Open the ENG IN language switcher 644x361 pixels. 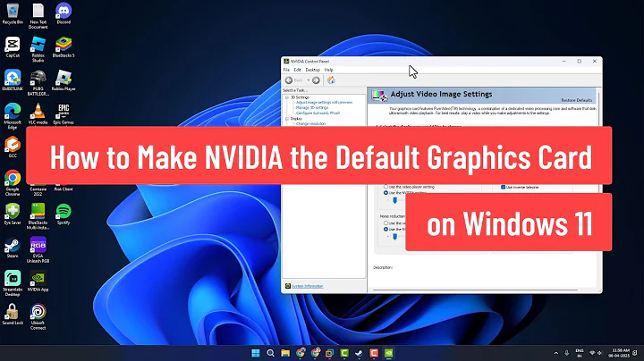tap(580, 353)
